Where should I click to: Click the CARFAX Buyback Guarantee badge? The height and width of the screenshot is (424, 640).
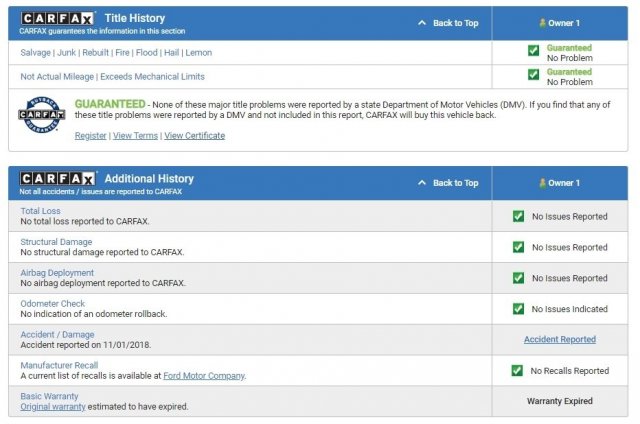[x=42, y=117]
